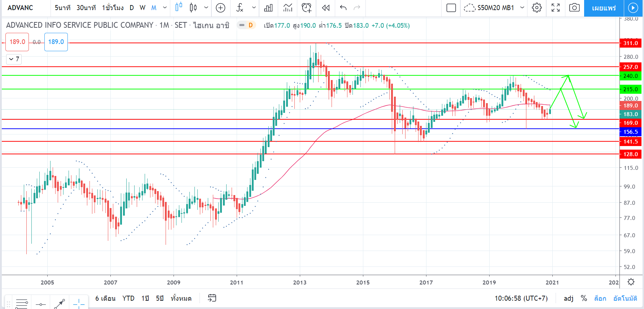Image resolution: width=644 pixels, height=309 pixels.
Task: Undo the last chart action
Action: pyautogui.click(x=343, y=8)
